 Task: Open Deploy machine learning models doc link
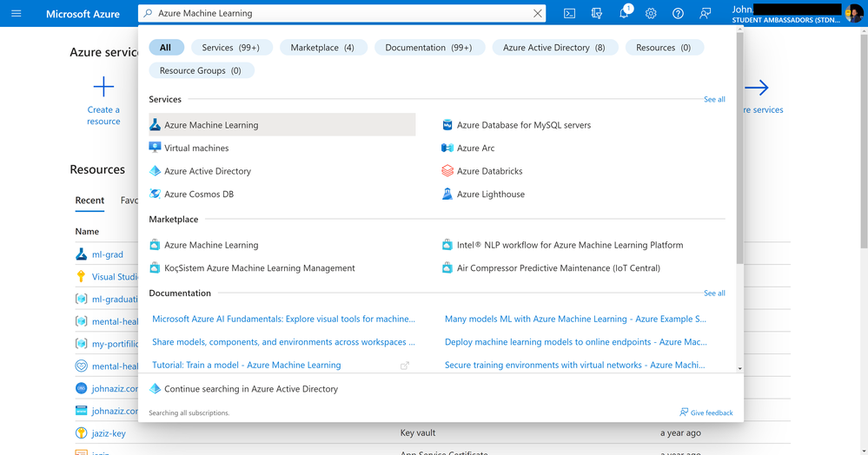click(576, 342)
